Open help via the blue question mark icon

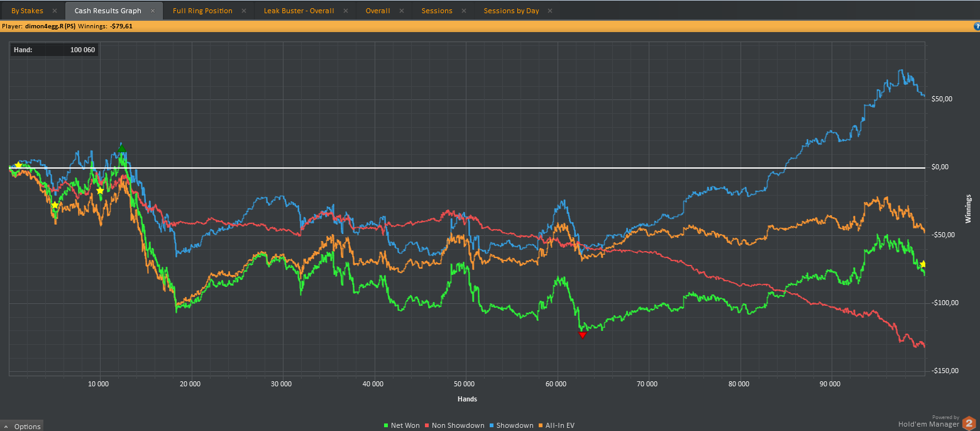tap(977, 26)
